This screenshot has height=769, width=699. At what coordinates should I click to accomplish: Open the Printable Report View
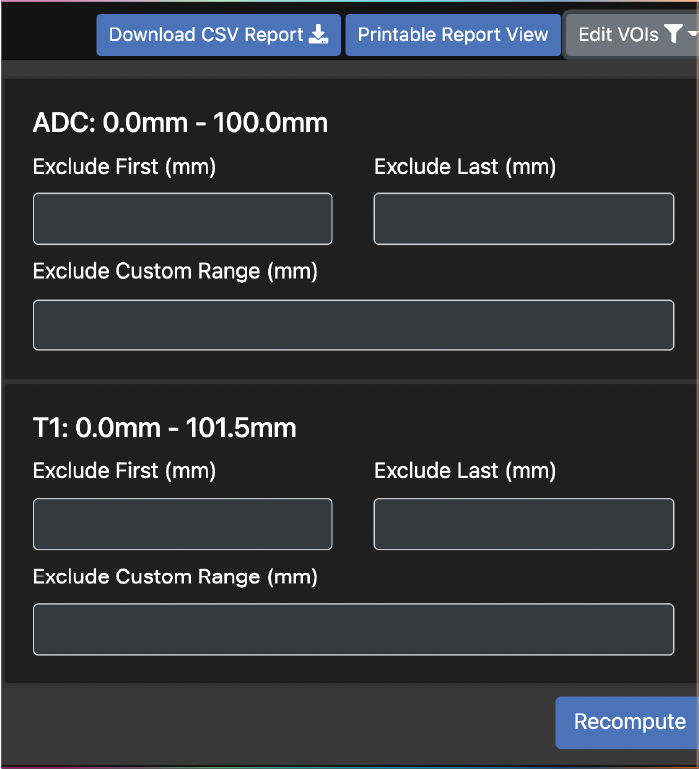[453, 35]
